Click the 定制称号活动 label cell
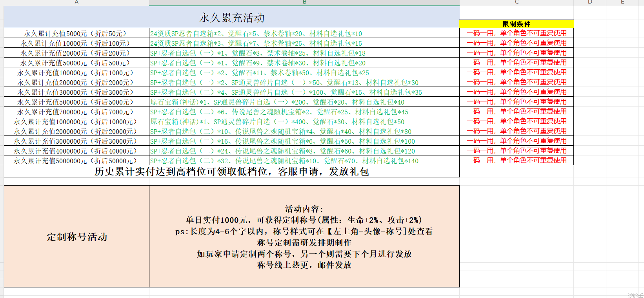 (x=76, y=237)
